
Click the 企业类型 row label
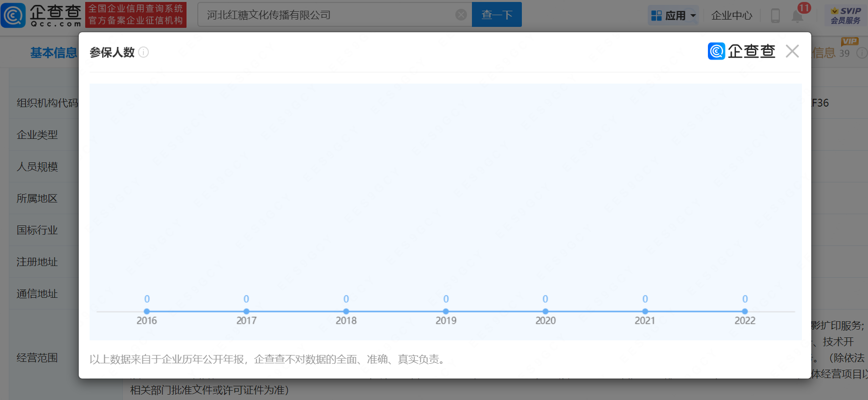tap(37, 134)
